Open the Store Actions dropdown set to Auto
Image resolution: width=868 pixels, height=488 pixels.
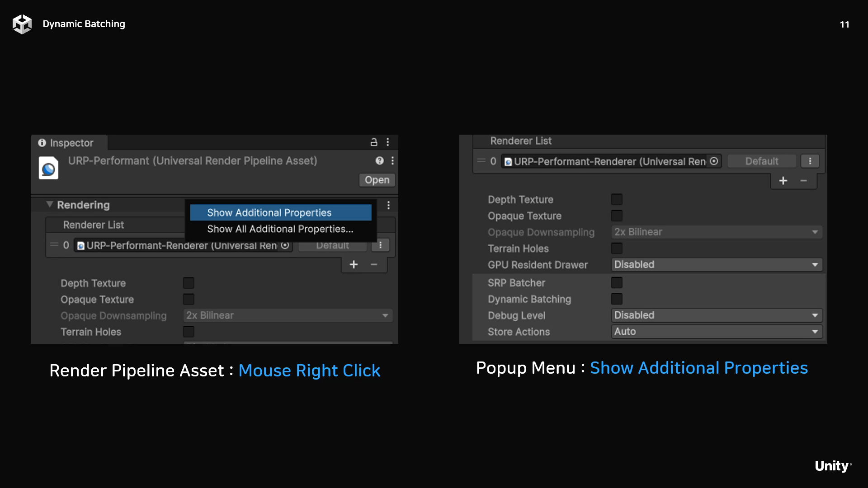716,332
